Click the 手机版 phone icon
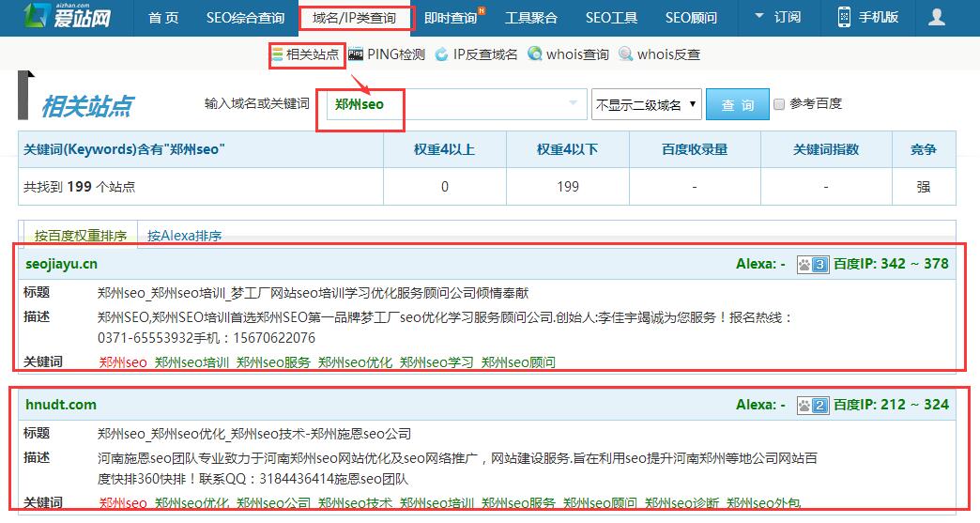Image resolution: width=980 pixels, height=523 pixels. (x=844, y=17)
